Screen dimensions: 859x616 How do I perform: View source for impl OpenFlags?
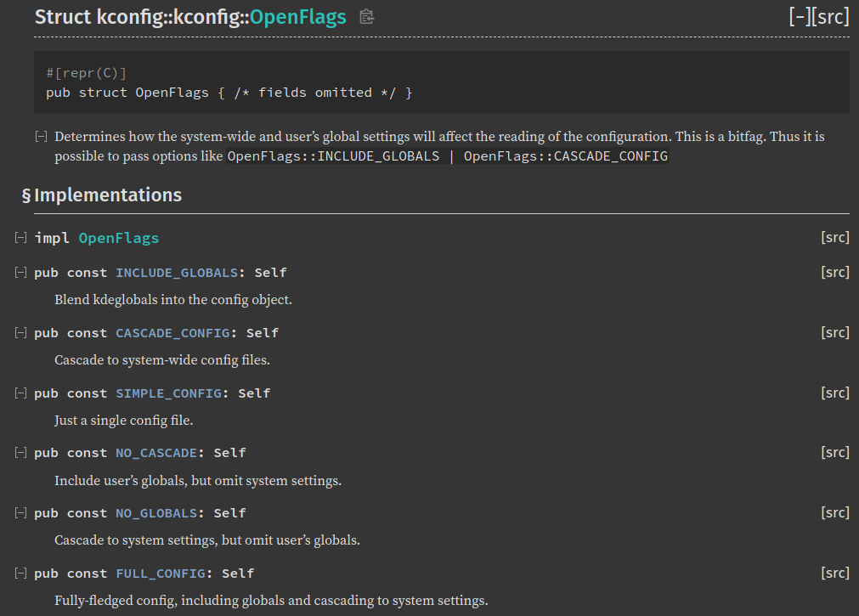835,237
